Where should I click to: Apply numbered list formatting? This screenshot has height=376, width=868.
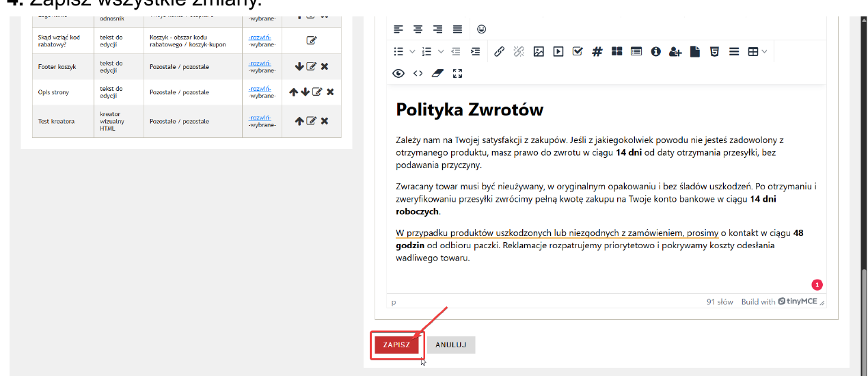click(x=427, y=51)
